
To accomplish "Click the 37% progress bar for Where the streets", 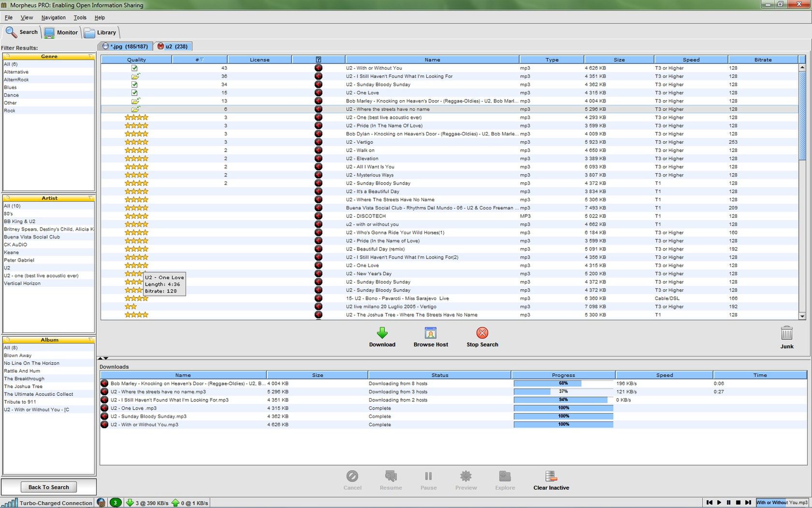I will pyautogui.click(x=564, y=392).
